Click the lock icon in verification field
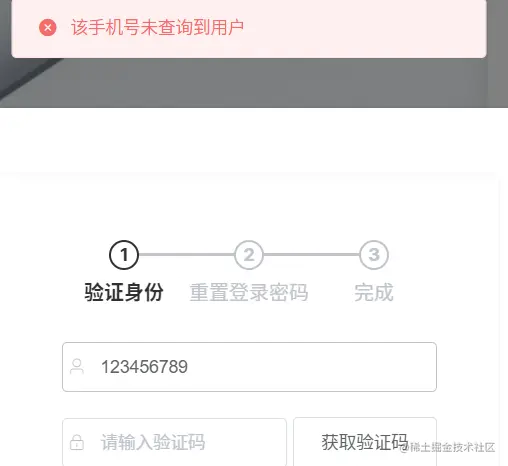This screenshot has height=466, width=508. click(77, 442)
